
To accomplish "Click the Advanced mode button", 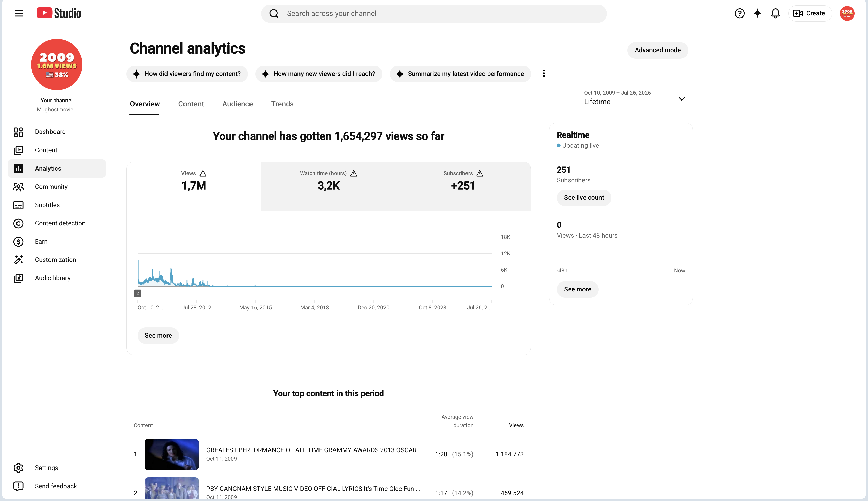I will [657, 50].
